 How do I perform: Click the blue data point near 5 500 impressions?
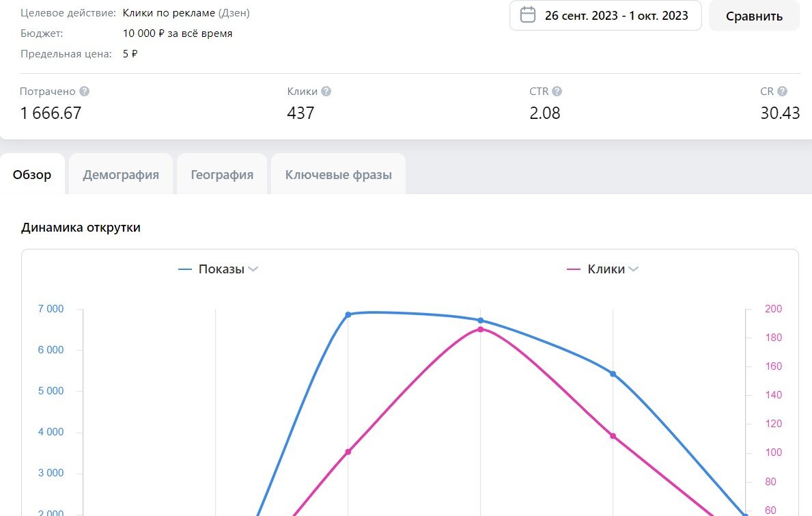tap(613, 374)
